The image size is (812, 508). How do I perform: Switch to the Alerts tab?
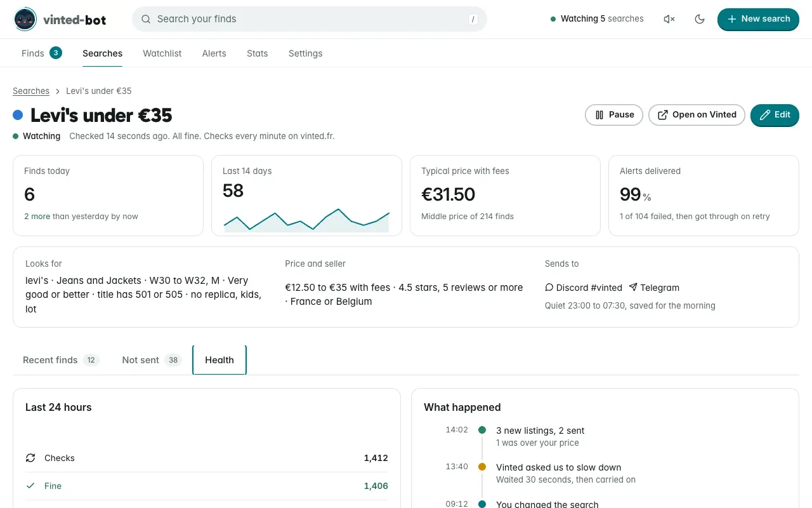214,53
